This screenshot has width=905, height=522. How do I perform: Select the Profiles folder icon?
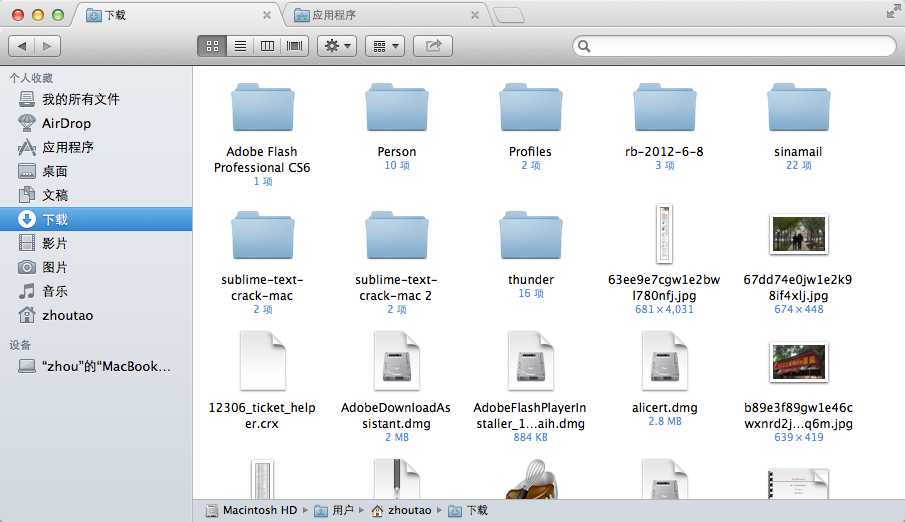click(530, 107)
